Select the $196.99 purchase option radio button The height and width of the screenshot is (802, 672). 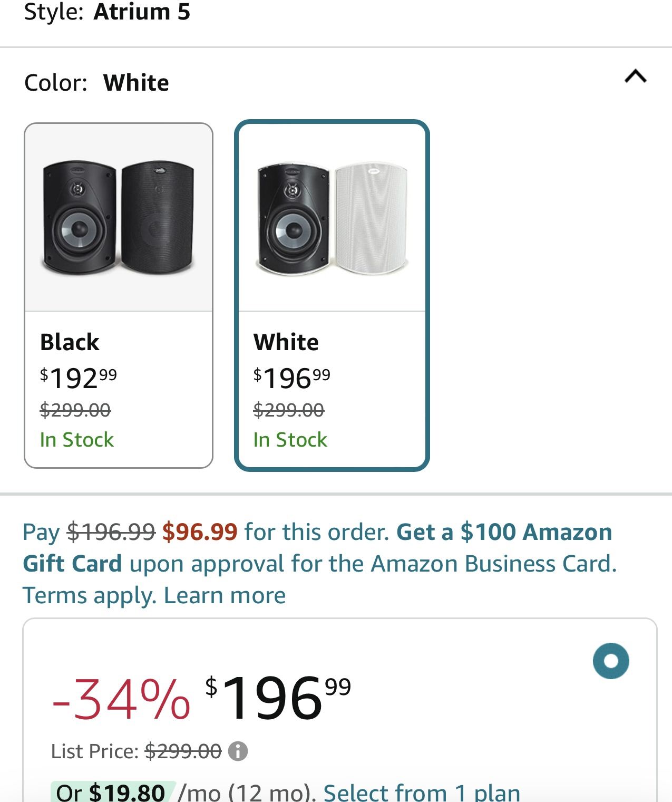pyautogui.click(x=610, y=661)
